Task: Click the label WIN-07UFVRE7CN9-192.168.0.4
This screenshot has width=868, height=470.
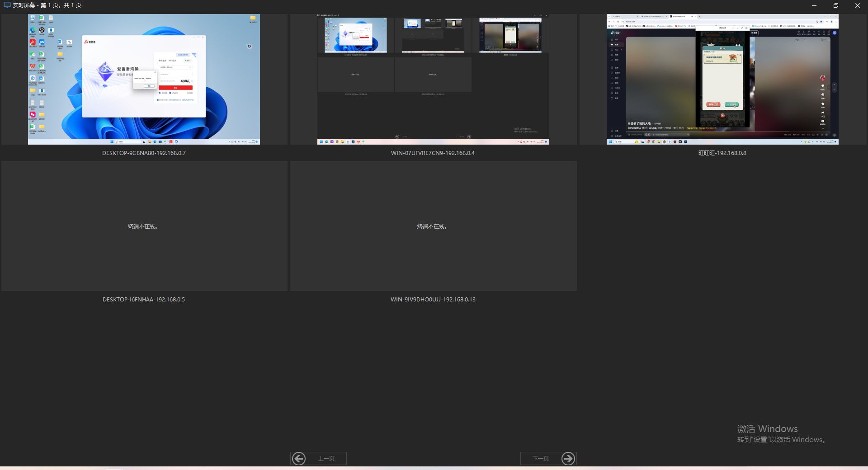Action: [433, 153]
